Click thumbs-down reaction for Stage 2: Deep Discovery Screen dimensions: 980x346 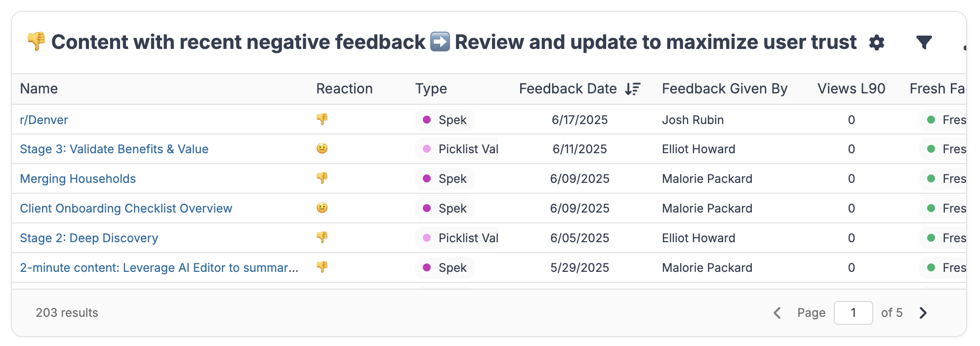coord(322,237)
